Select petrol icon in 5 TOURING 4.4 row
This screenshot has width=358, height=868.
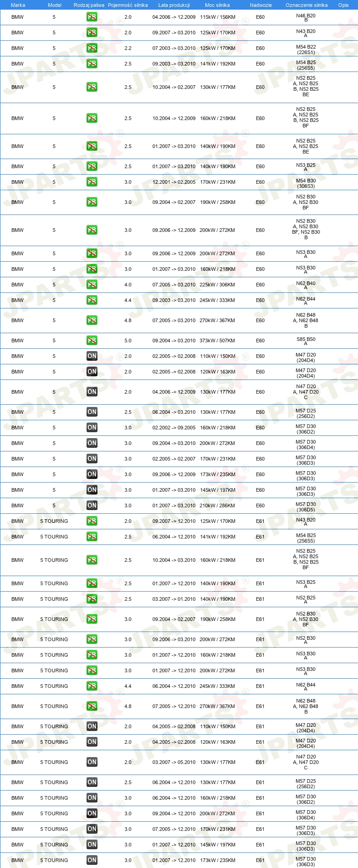tap(92, 686)
